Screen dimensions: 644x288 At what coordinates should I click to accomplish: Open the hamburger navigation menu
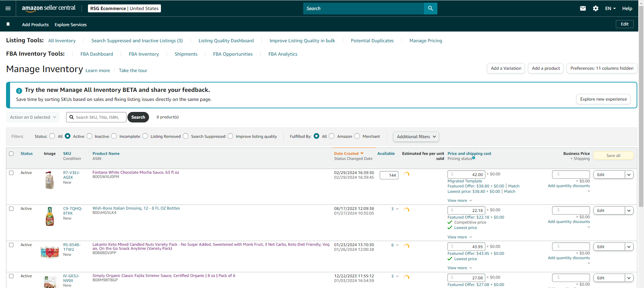[x=8, y=8]
